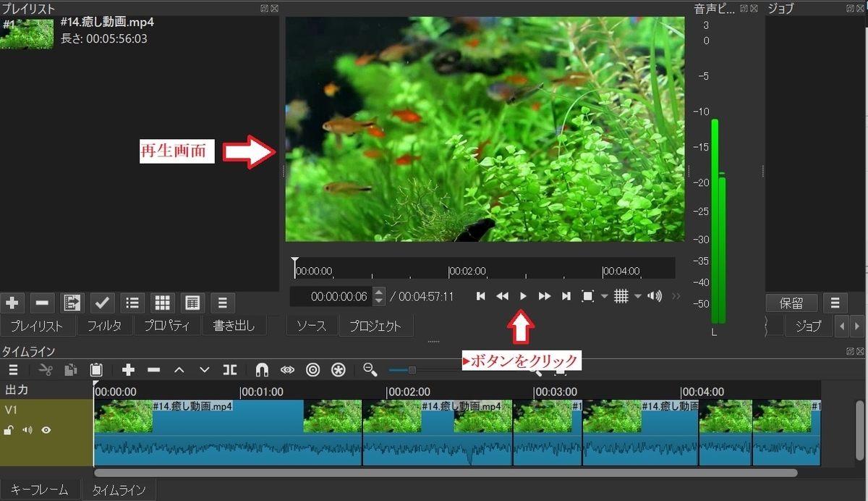Switch playlist to detailed list view
The height and width of the screenshot is (501, 868).
click(x=132, y=303)
